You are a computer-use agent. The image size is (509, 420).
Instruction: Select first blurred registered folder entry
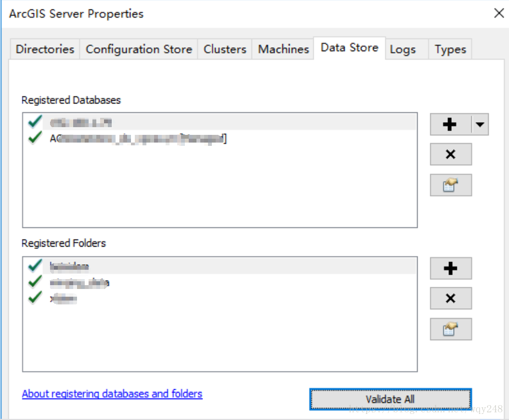(x=220, y=266)
